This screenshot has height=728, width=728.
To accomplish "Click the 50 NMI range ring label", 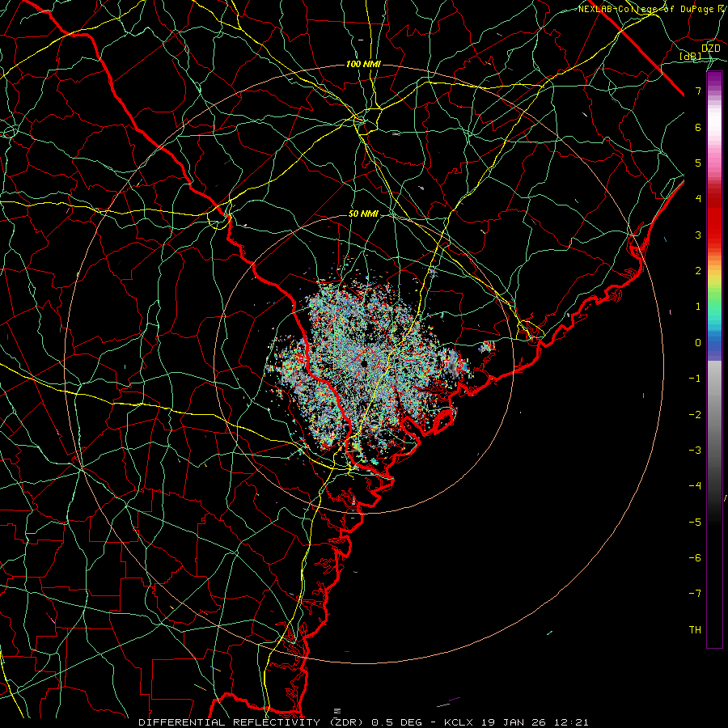I will [363, 214].
